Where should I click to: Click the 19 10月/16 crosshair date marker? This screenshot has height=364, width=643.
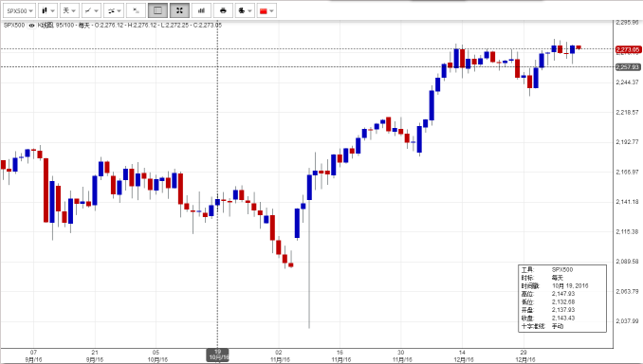point(217,355)
